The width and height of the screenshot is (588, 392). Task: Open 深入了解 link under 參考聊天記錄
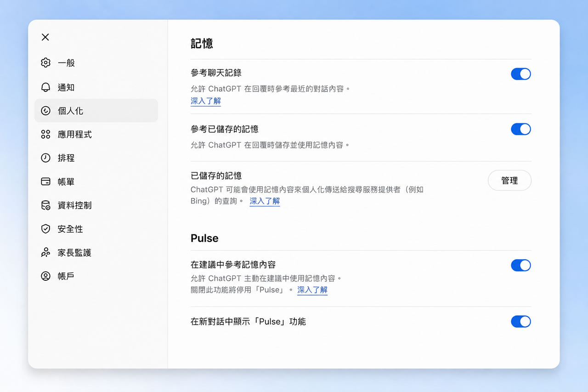(206, 101)
